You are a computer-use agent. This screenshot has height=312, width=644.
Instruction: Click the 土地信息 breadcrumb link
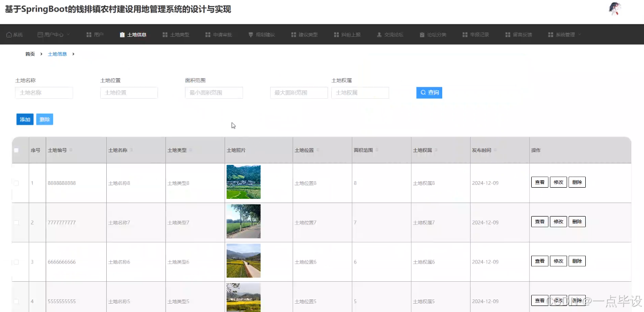[x=57, y=54]
